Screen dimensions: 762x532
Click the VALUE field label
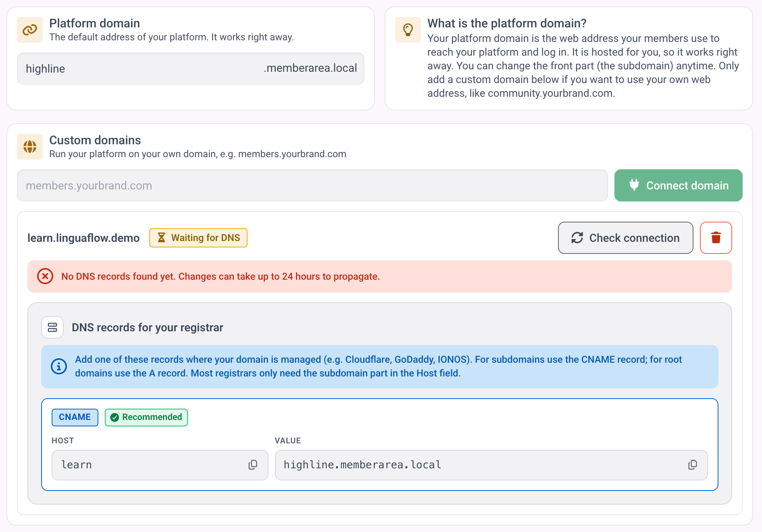tap(288, 441)
